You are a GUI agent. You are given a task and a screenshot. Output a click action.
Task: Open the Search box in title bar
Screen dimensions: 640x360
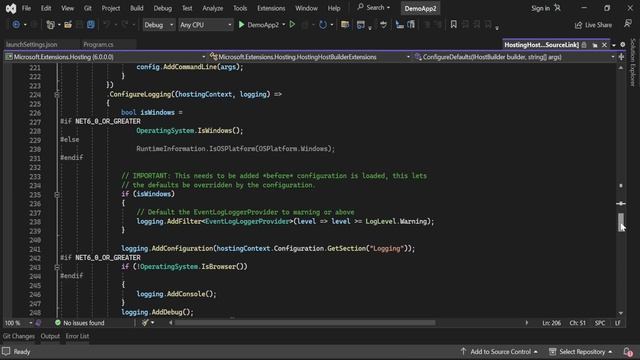tap(373, 8)
